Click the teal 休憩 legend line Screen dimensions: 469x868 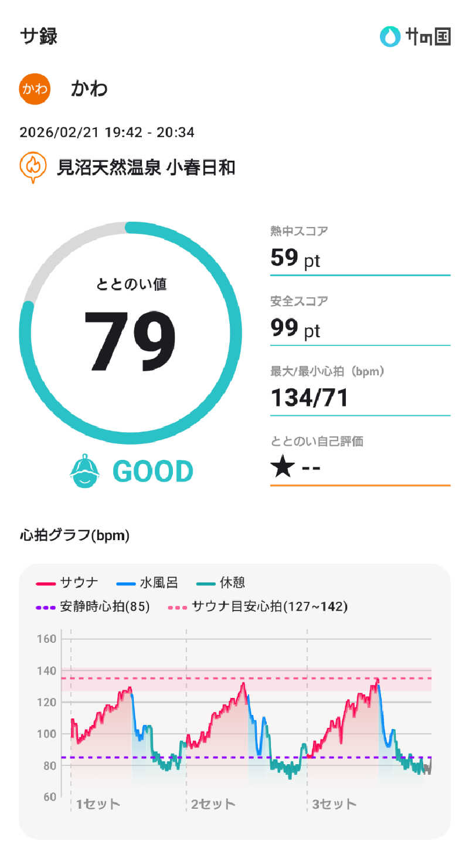pos(205,583)
